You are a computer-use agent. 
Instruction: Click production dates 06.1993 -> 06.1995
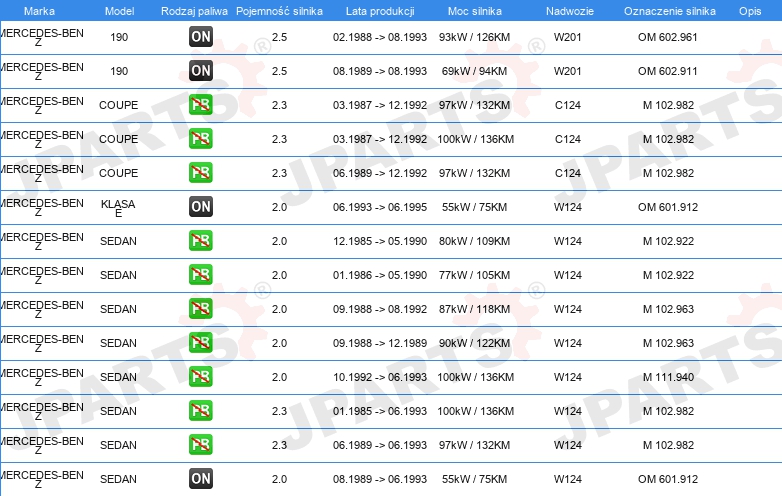380,207
